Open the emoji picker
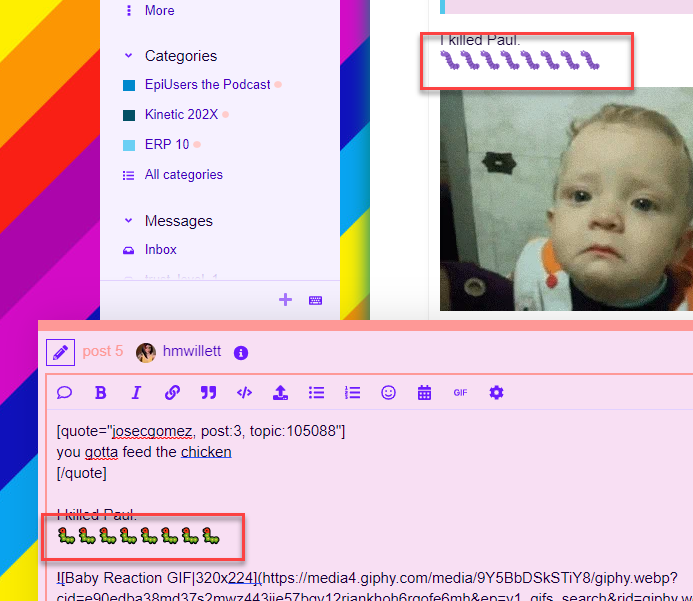The image size is (693, 601). (x=388, y=392)
